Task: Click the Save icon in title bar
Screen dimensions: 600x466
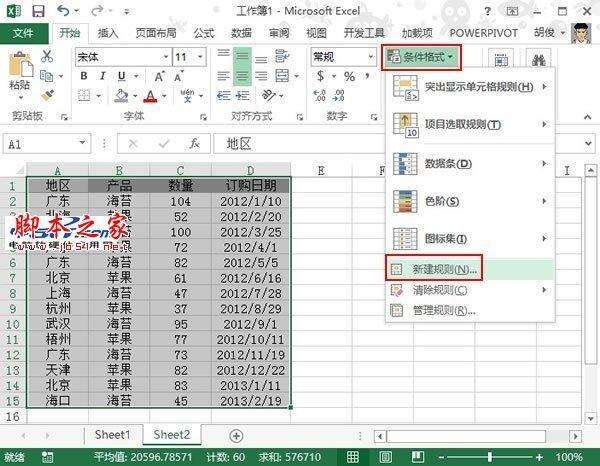Action: pos(38,11)
